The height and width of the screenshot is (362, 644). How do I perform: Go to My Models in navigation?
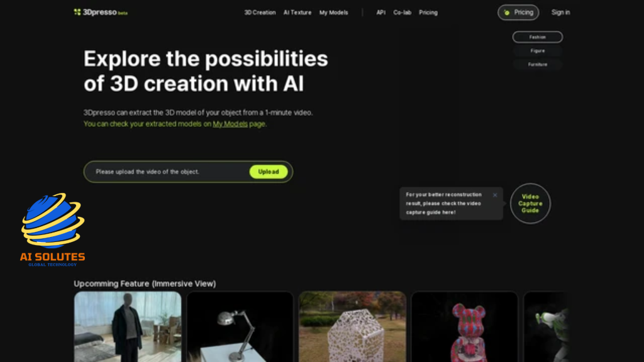[333, 13]
